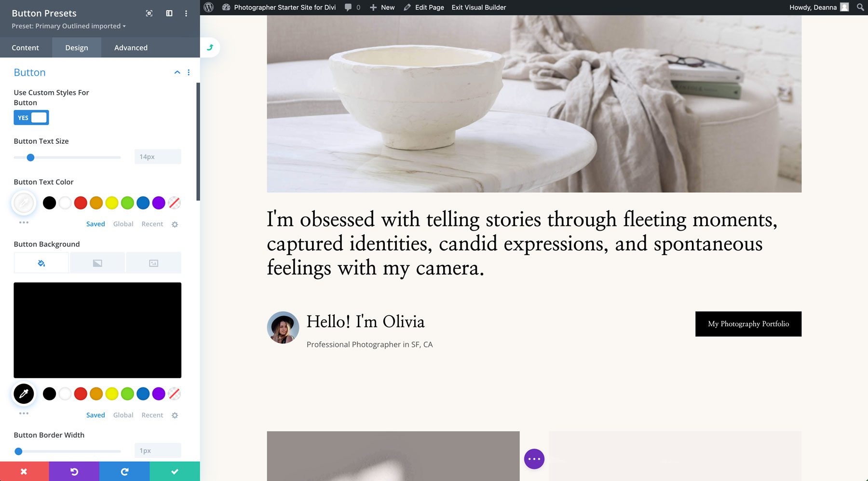The height and width of the screenshot is (481, 868).
Task: Select the image background tab for Button Background
Action: pos(153,263)
